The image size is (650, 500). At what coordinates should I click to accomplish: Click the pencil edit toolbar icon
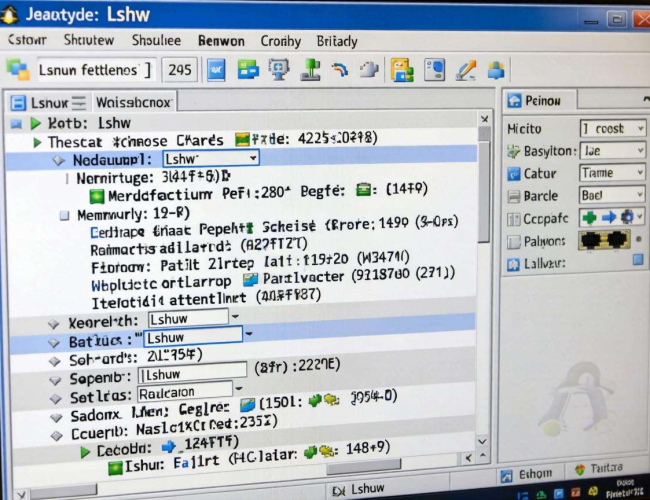[466, 70]
